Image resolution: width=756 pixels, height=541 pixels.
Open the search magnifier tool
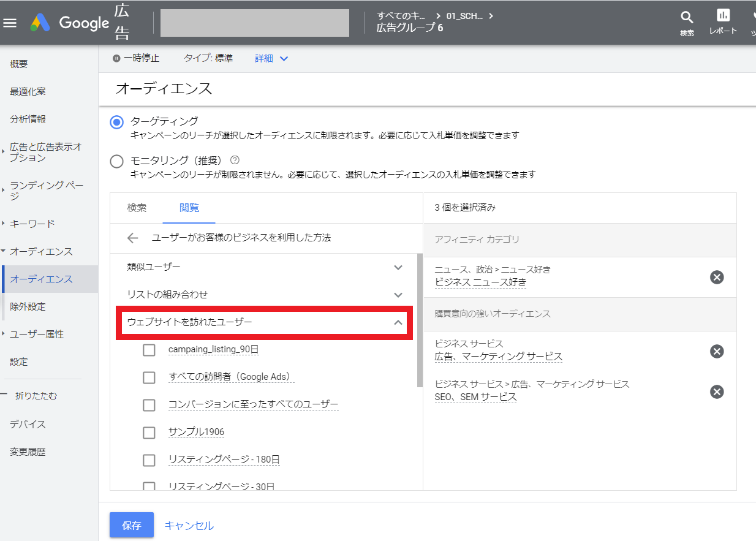point(687,18)
